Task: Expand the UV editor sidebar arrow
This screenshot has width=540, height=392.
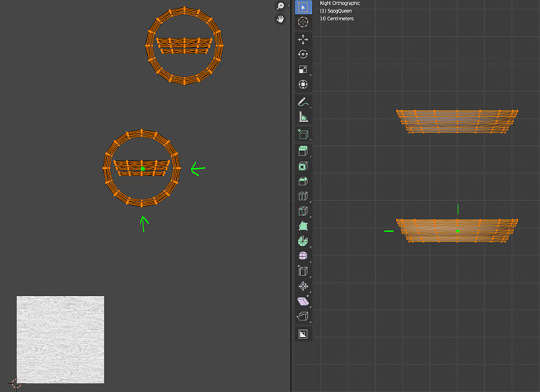Action: [288, 5]
